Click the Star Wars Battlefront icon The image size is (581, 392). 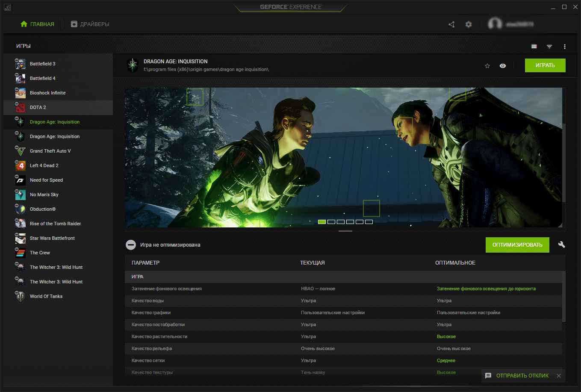[21, 239]
